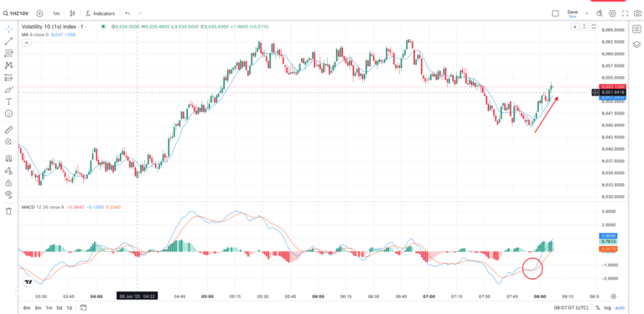644x314 pixels.
Task: Click the trash remove drawings icon
Action: [x=8, y=211]
